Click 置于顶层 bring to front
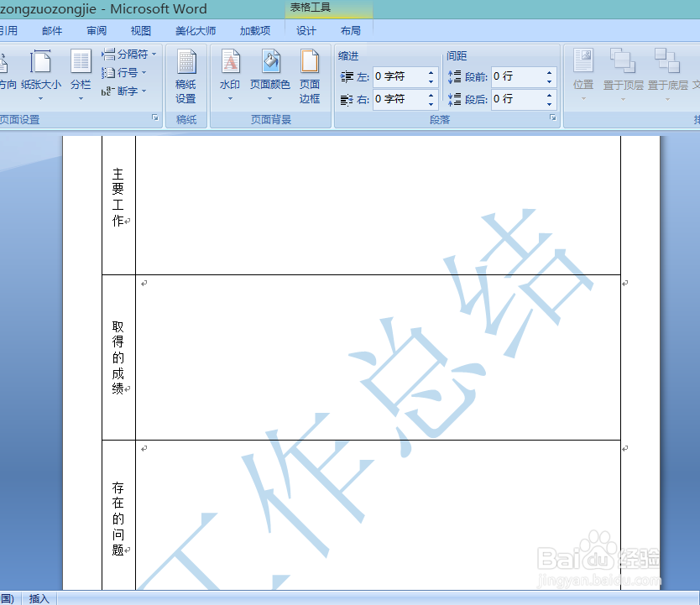 [621, 74]
